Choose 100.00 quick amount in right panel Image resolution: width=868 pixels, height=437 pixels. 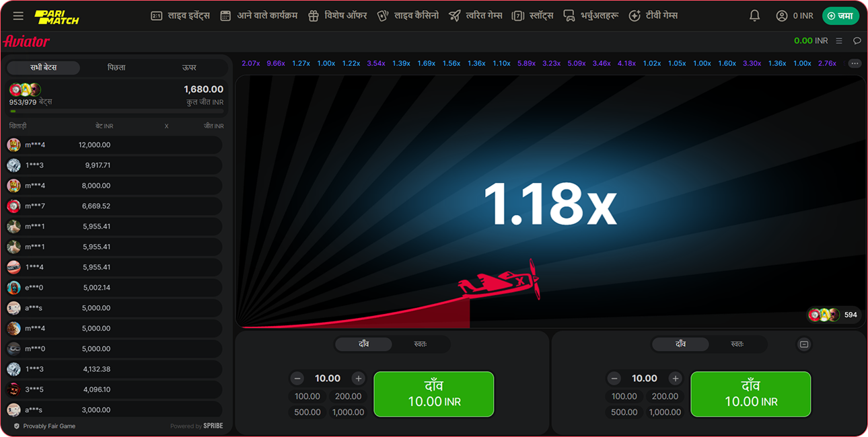point(624,397)
